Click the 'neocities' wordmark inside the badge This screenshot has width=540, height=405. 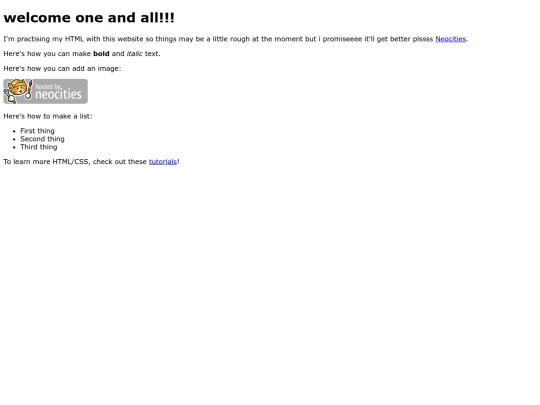coord(58,94)
